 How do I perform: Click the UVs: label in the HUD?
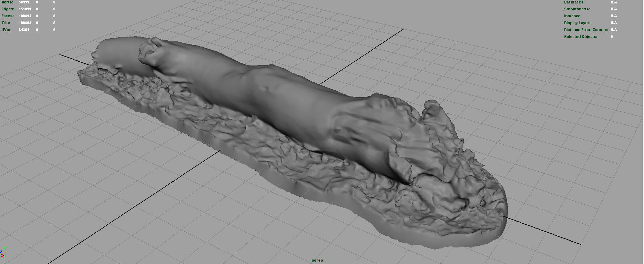coord(6,30)
